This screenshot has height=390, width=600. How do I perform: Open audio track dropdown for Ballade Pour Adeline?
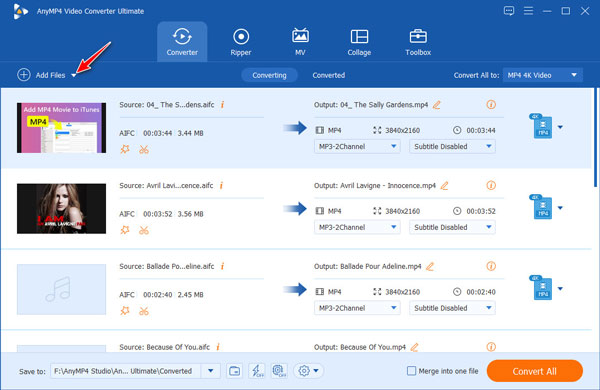pyautogui.click(x=357, y=308)
